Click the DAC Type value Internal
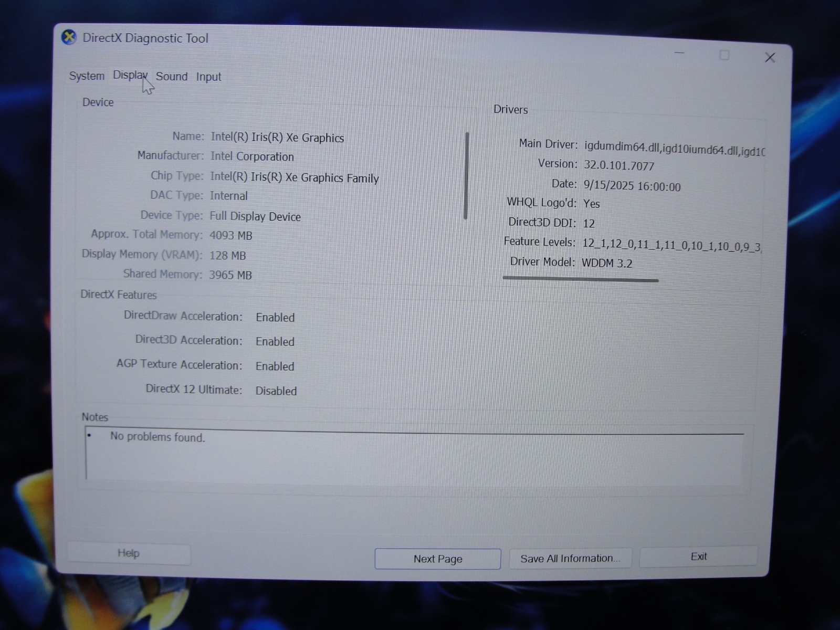The width and height of the screenshot is (840, 630). tap(228, 196)
